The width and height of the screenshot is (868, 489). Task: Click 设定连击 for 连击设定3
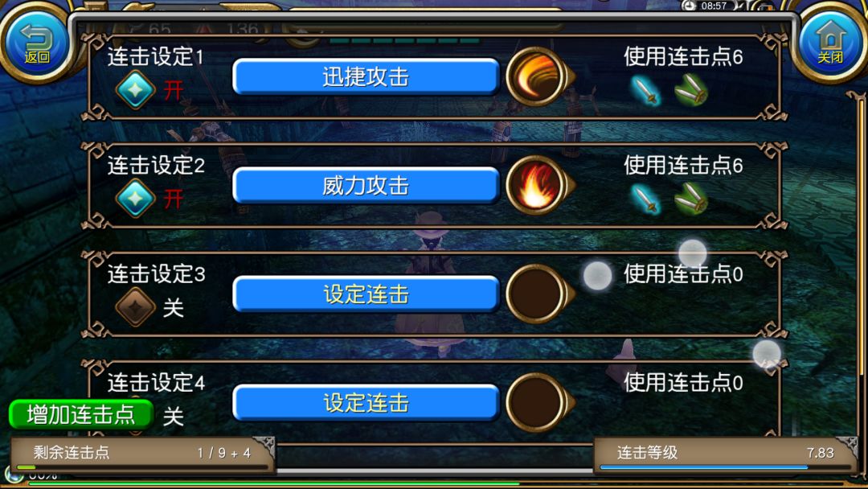click(x=366, y=294)
